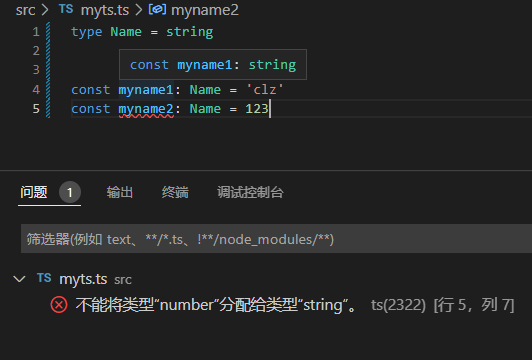Open the myname2 symbol breadcrumb
The height and width of the screenshot is (360, 532).
click(x=205, y=10)
